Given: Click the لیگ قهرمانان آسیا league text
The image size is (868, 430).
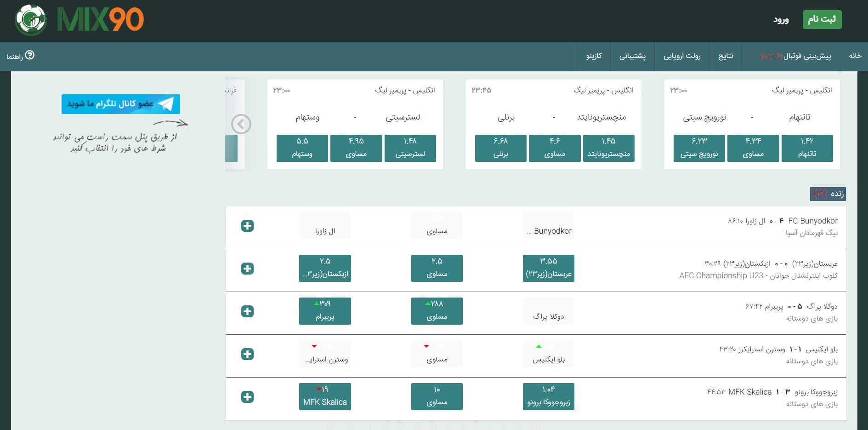Looking at the screenshot, I should pos(811,233).
